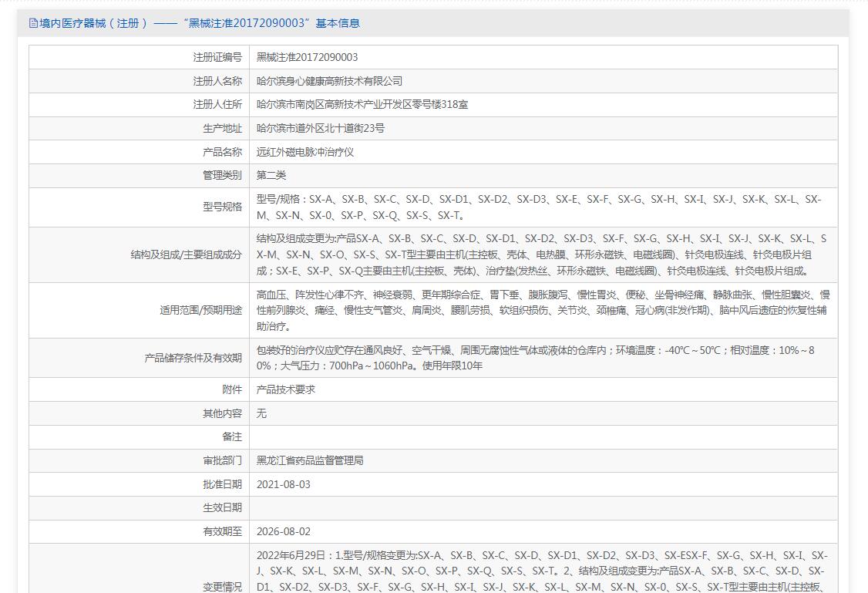Click the 适用范围/预期用途 label
Image resolution: width=868 pixels, height=593 pixels.
click(201, 310)
